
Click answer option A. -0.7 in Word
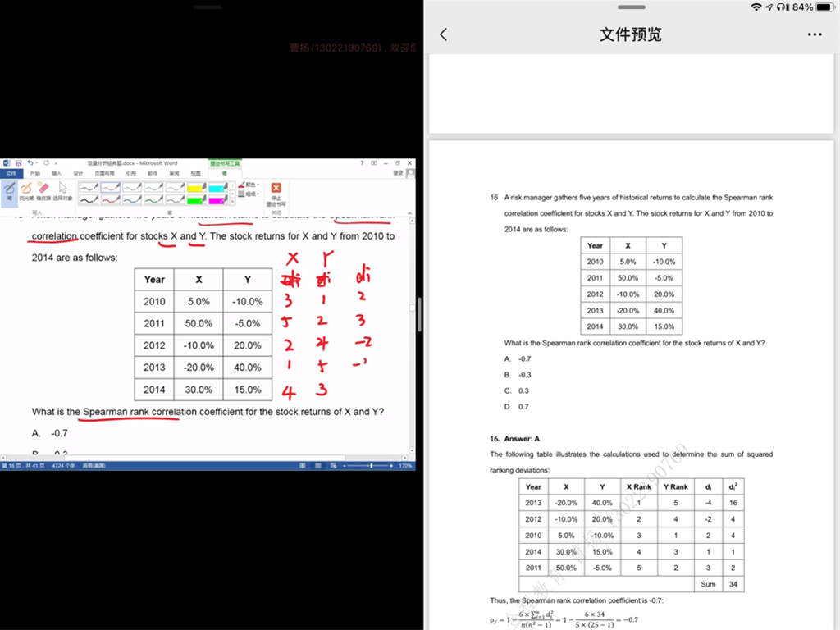click(50, 433)
